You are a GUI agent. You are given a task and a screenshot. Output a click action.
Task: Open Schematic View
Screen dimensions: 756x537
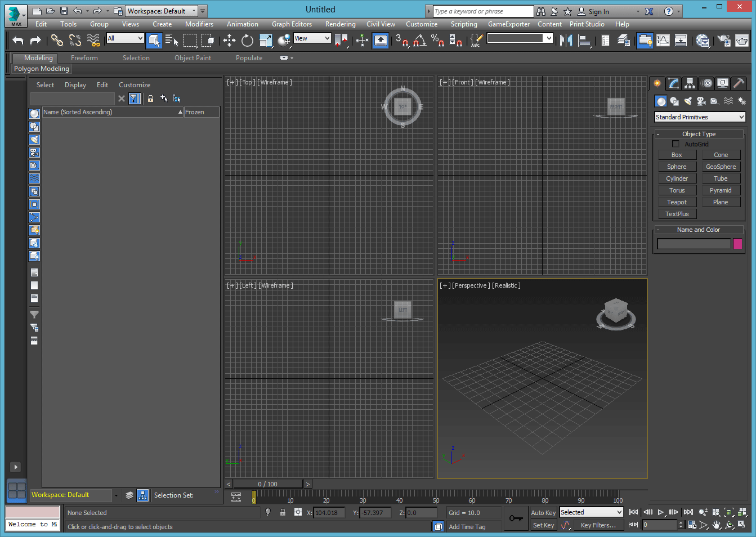coord(681,40)
